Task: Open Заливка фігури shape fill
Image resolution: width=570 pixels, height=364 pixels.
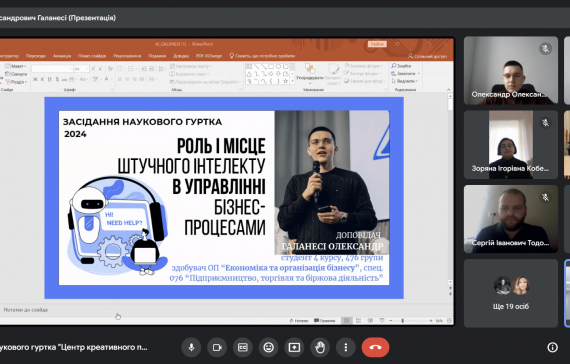Action: tap(364, 66)
